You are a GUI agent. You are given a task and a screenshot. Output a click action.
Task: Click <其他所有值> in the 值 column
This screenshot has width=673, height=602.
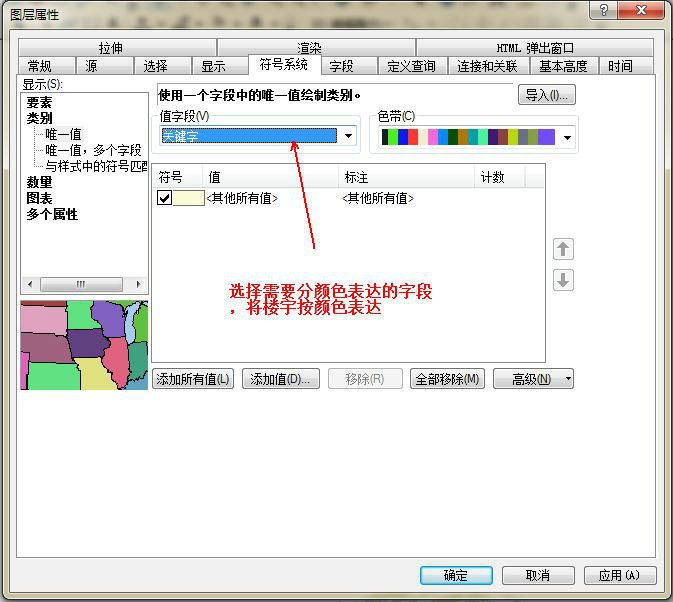tap(242, 198)
